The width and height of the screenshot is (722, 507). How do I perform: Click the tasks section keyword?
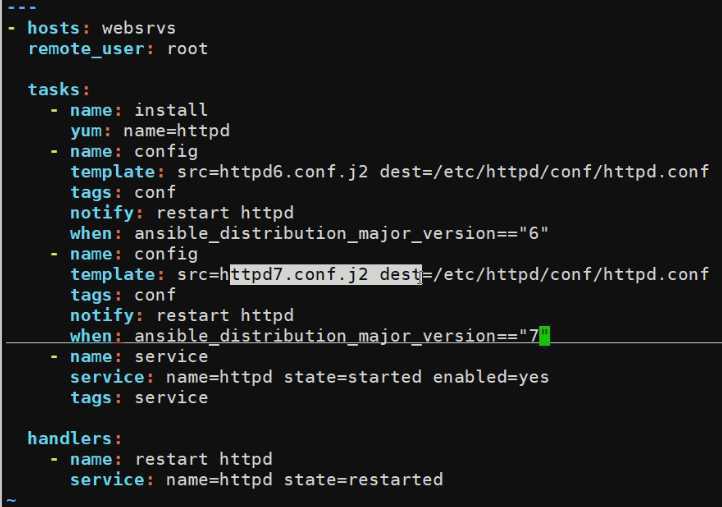pyautogui.click(x=54, y=89)
